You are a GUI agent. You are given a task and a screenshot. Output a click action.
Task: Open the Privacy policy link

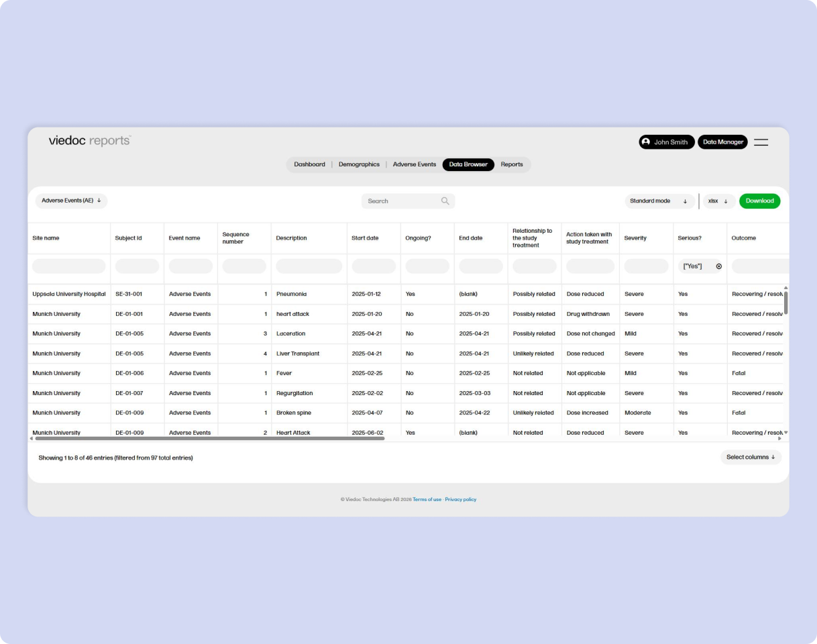[x=461, y=499]
